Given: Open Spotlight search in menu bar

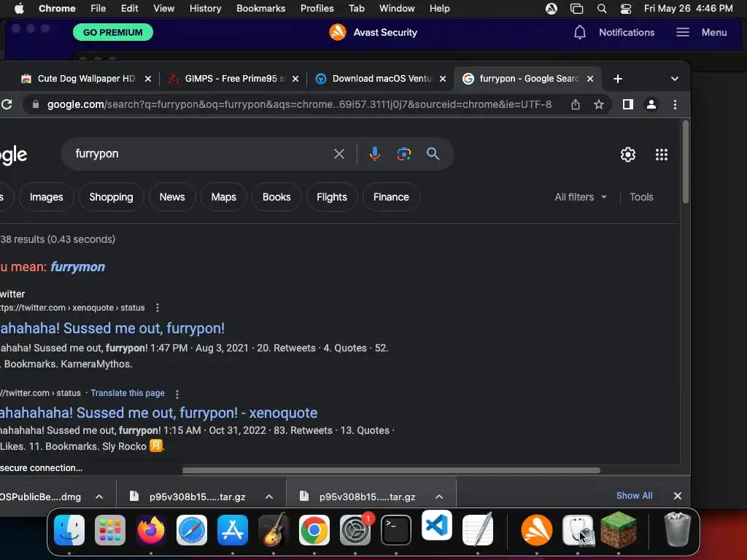Looking at the screenshot, I should pos(602,9).
